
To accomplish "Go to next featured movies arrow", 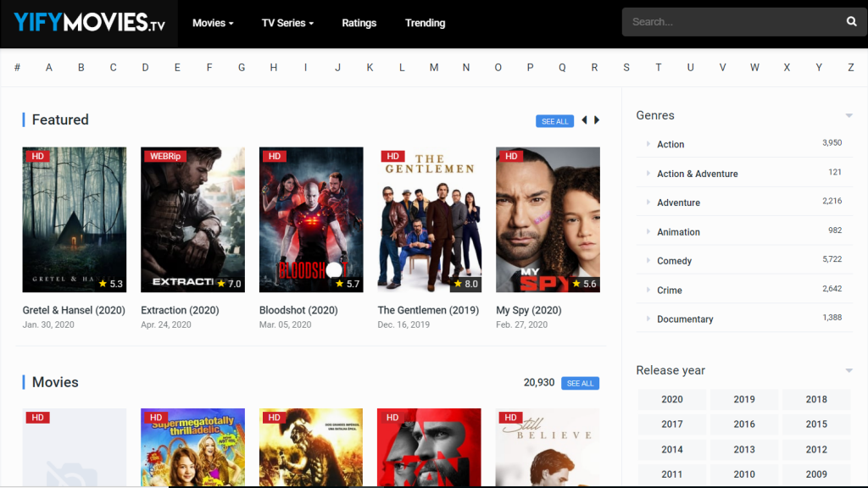I will point(597,120).
